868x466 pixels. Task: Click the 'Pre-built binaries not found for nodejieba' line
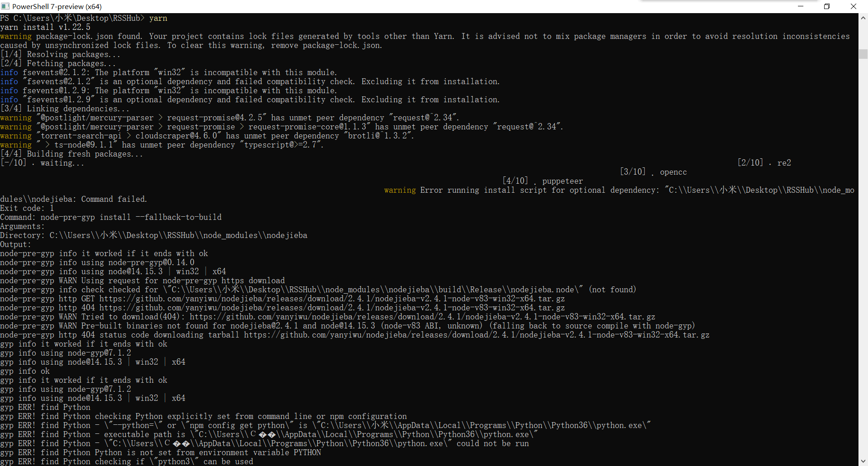point(348,326)
